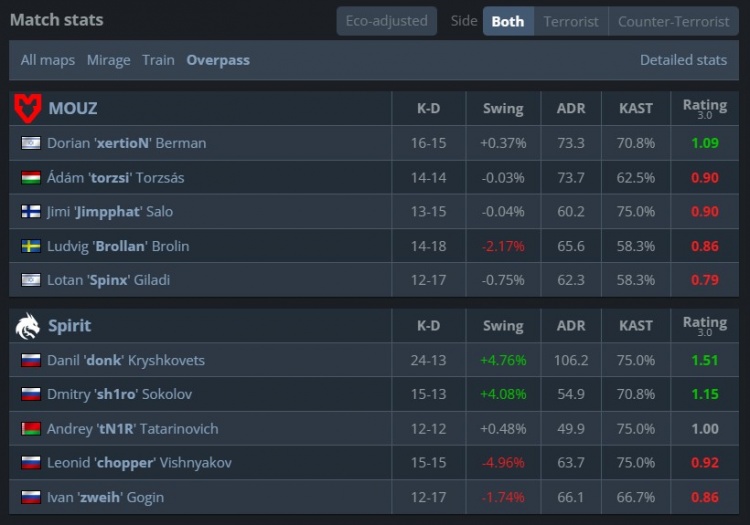
Task: Toggle the Eco-adjusted stats button
Action: (x=386, y=21)
